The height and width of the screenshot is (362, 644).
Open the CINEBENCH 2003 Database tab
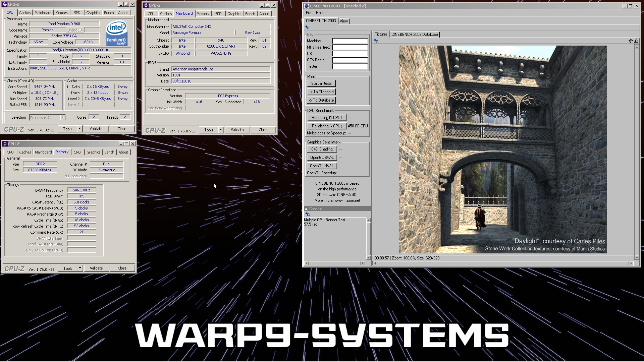[415, 35]
